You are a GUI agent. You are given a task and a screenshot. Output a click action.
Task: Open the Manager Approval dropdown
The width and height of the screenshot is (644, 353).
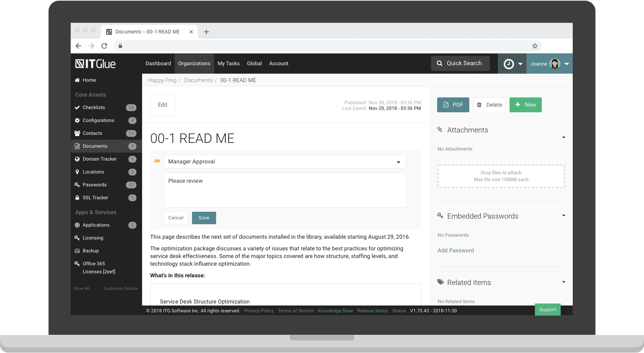(x=285, y=162)
